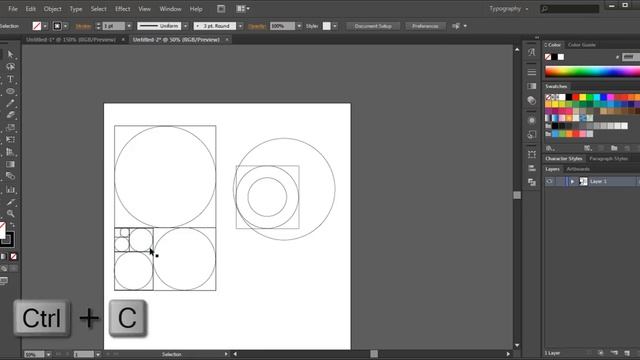Open the Object menu
This screenshot has width=640, height=360.
[x=52, y=9]
